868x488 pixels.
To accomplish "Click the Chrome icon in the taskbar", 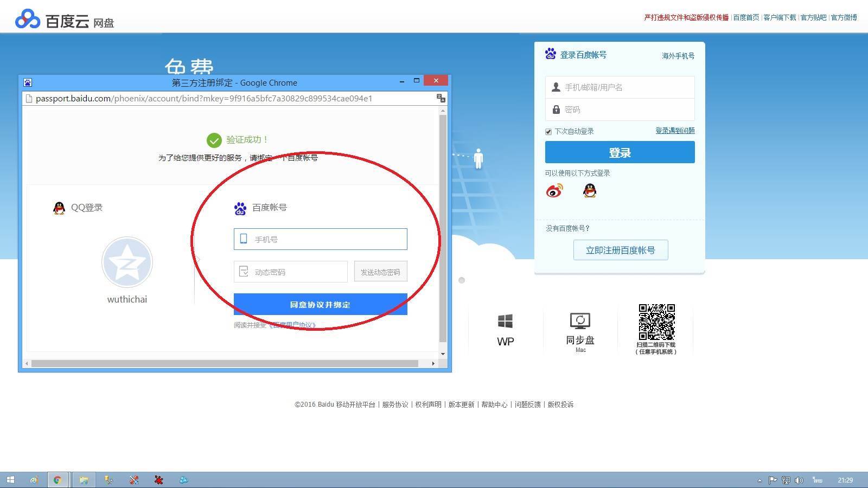I will pos(58,480).
